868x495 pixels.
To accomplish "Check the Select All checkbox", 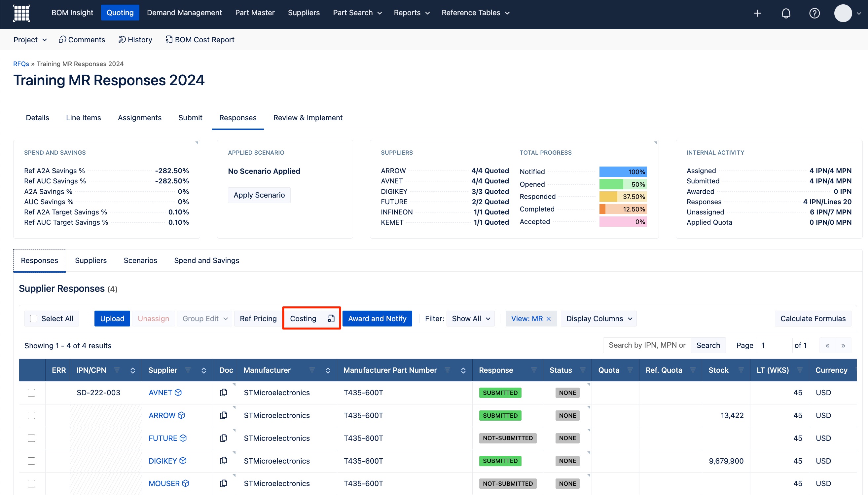I will coord(34,319).
